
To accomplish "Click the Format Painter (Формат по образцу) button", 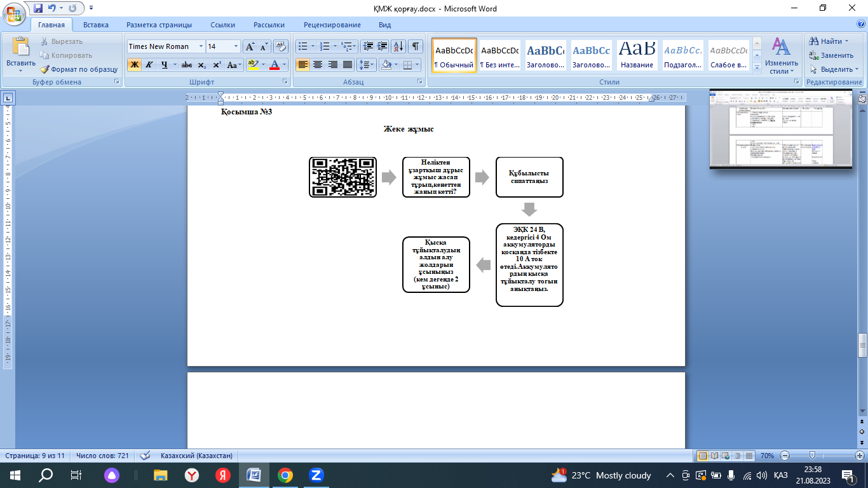I will click(79, 69).
